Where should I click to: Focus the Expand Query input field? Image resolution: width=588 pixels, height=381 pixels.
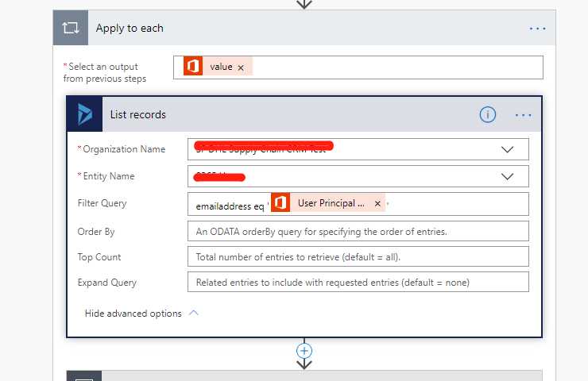pyautogui.click(x=358, y=282)
